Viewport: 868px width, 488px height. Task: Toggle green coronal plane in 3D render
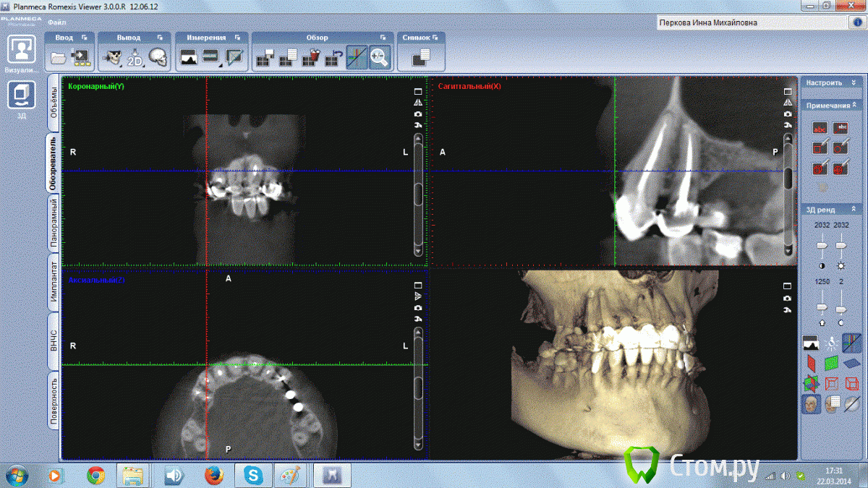831,363
